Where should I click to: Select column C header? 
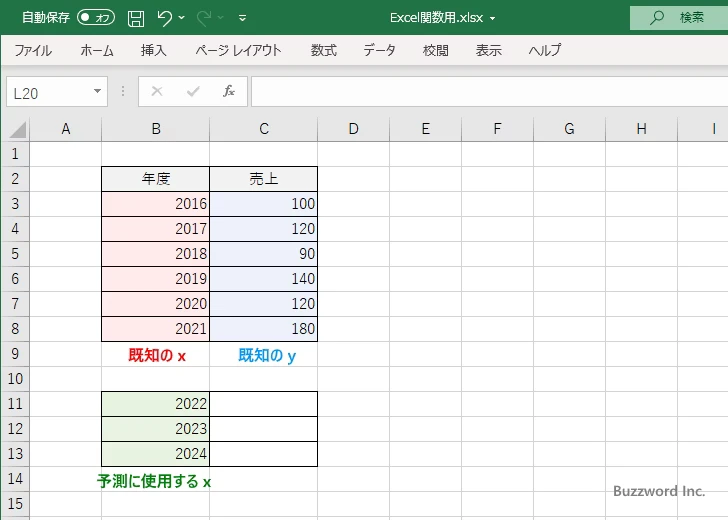[x=264, y=129]
